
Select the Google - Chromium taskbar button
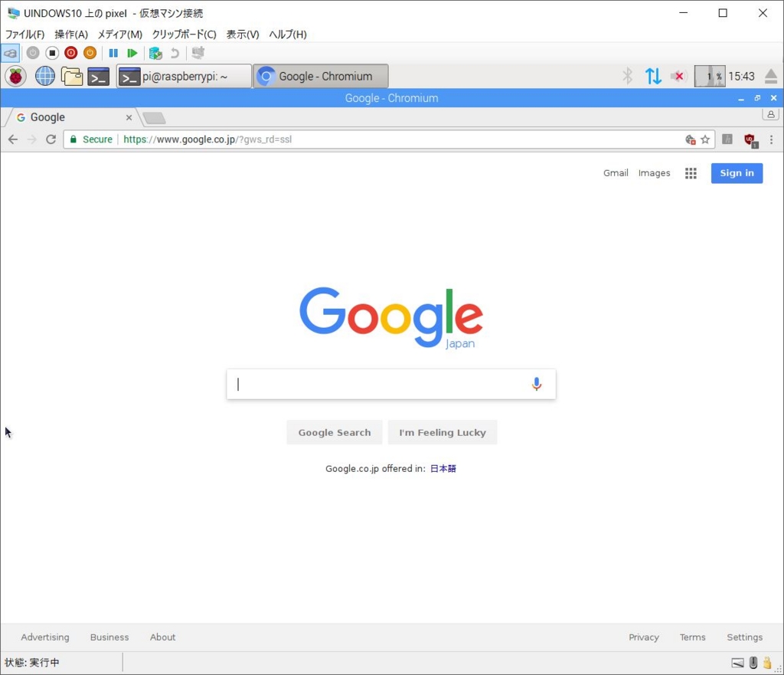[x=321, y=77]
